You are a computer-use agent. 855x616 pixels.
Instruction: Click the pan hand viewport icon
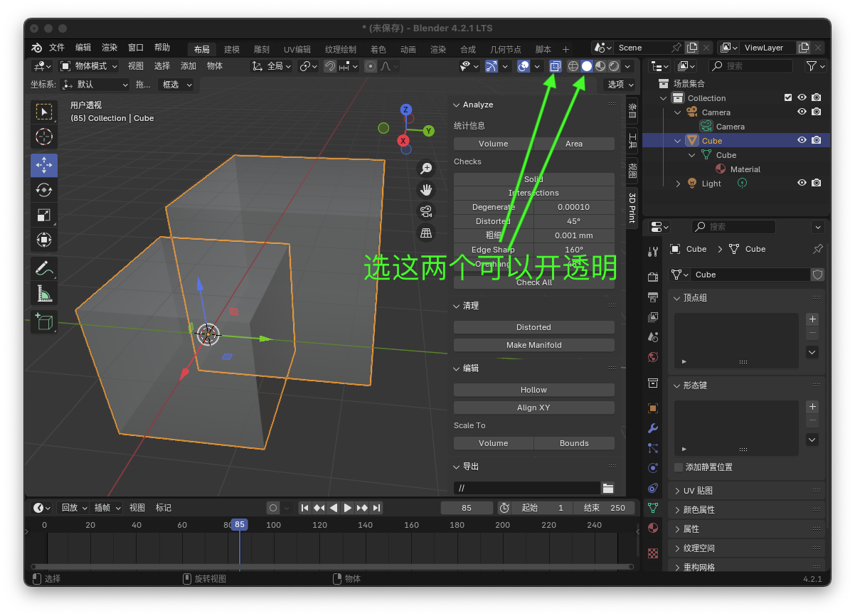point(426,190)
